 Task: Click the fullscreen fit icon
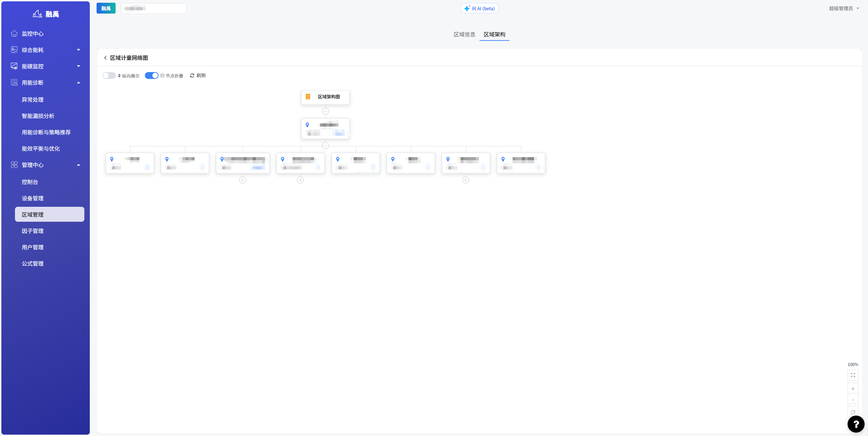853,375
